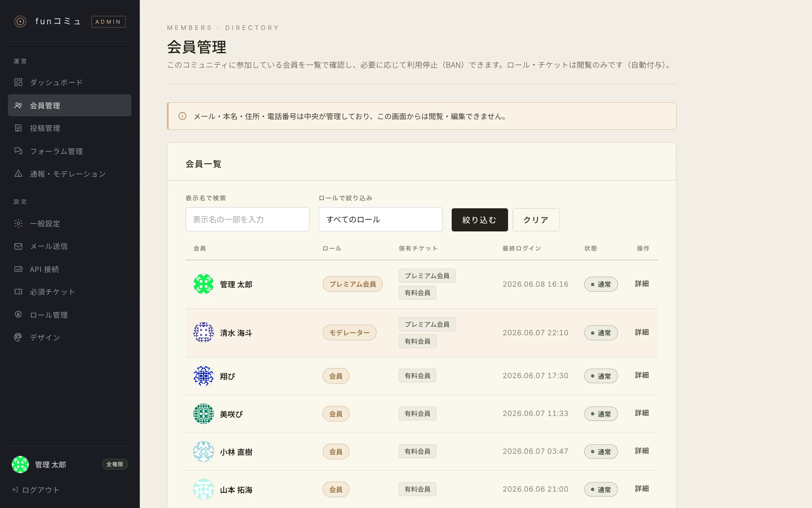Open the ダッシュボード menu item
This screenshot has width=812, height=508.
[x=69, y=82]
